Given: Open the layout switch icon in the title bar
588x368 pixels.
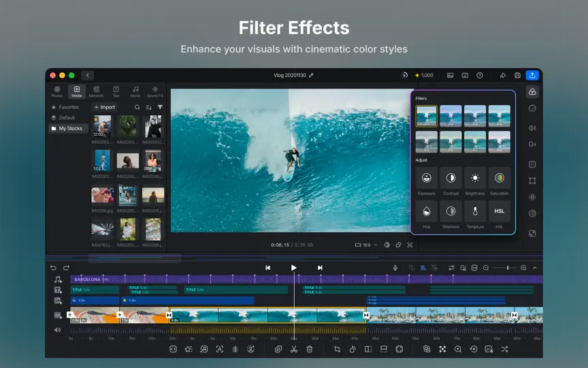Looking at the screenshot, I should 450,75.
